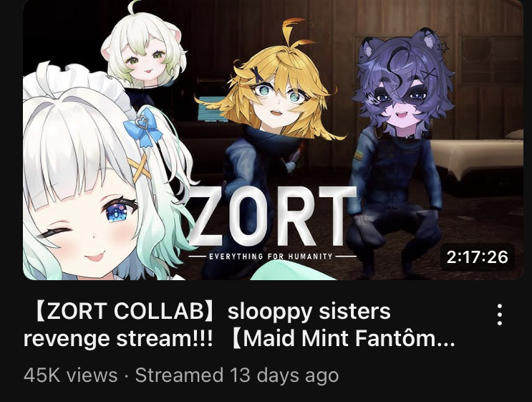Image resolution: width=532 pixels, height=402 pixels.
Task: Click the glowing monitor in thumbnail background
Action: point(212,109)
